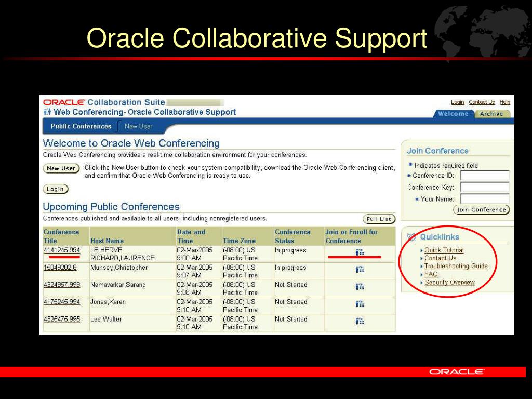
Task: Open conference title 4175245.994
Action: [62, 302]
